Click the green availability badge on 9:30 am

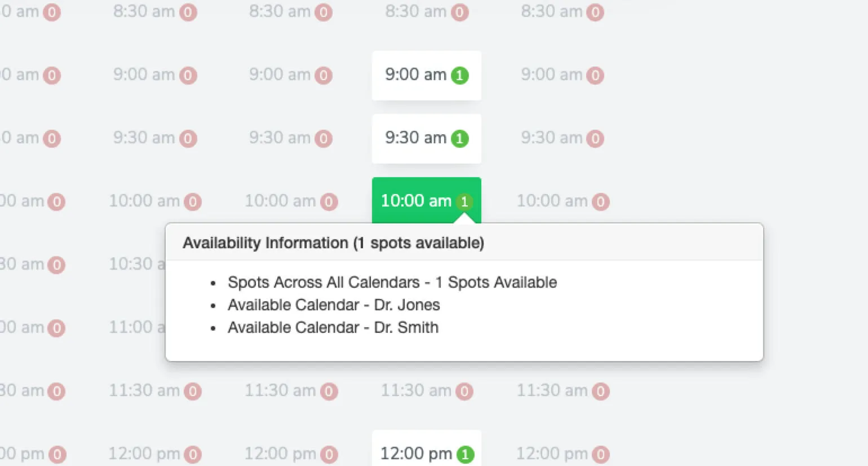click(x=460, y=138)
